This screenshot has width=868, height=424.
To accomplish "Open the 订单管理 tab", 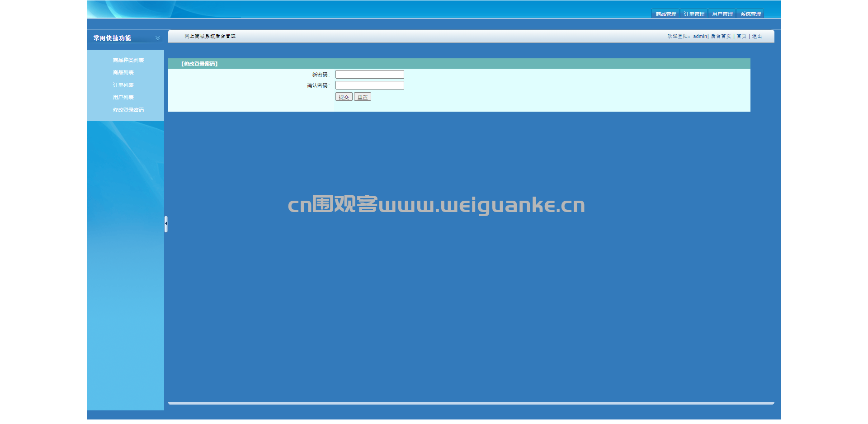I will coord(694,14).
